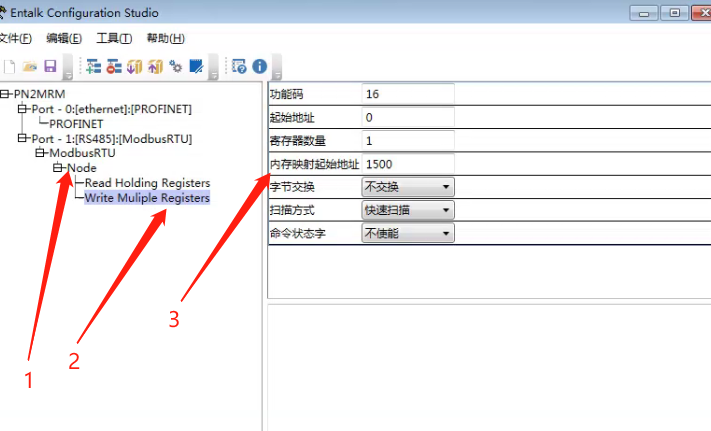Open the first toolbar overflow arrow after save
711x431 pixels.
(x=68, y=67)
